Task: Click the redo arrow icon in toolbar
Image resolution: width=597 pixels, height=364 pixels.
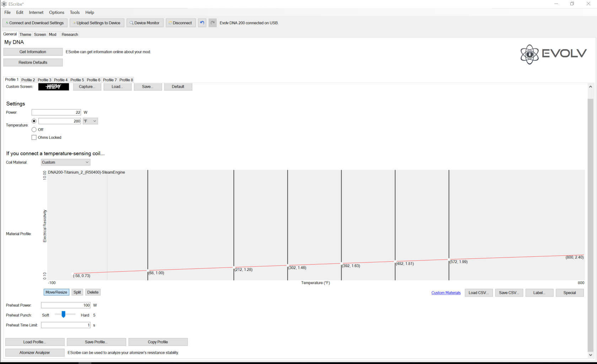Action: click(x=213, y=23)
